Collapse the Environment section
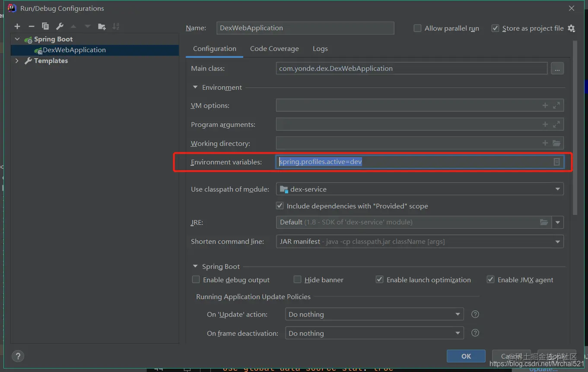 pyautogui.click(x=195, y=87)
